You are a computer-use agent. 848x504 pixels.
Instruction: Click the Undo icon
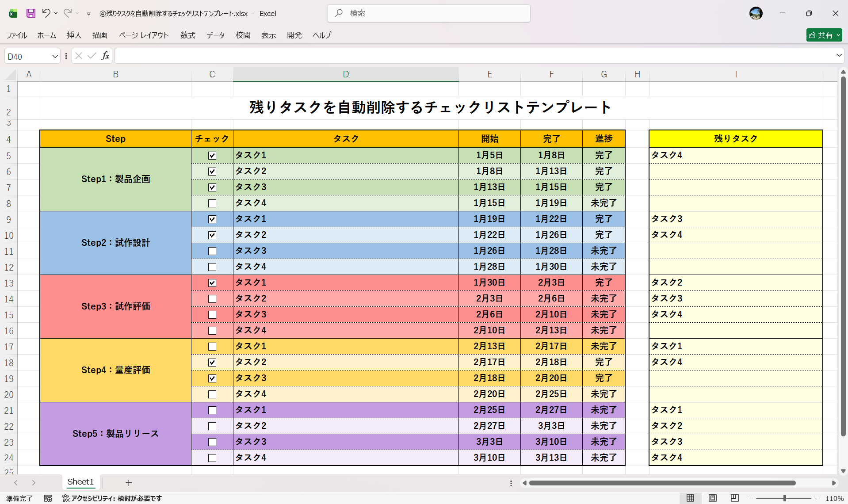click(x=47, y=13)
